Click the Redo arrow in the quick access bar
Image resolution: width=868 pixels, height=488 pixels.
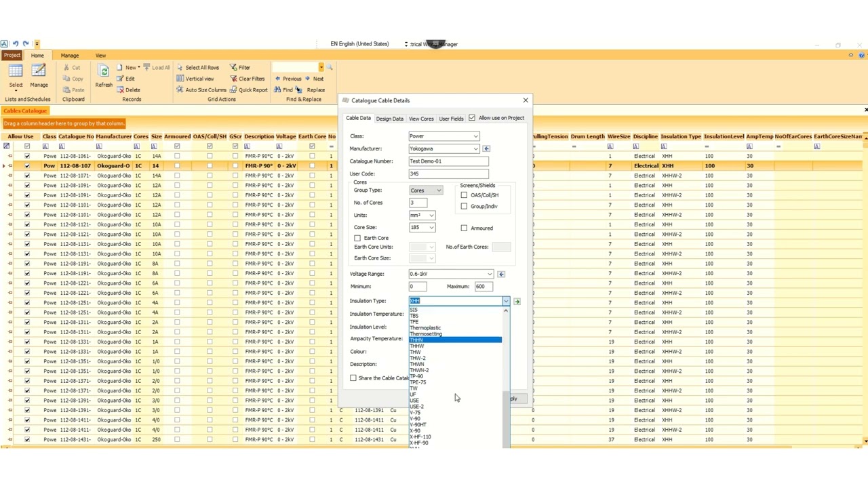25,44
